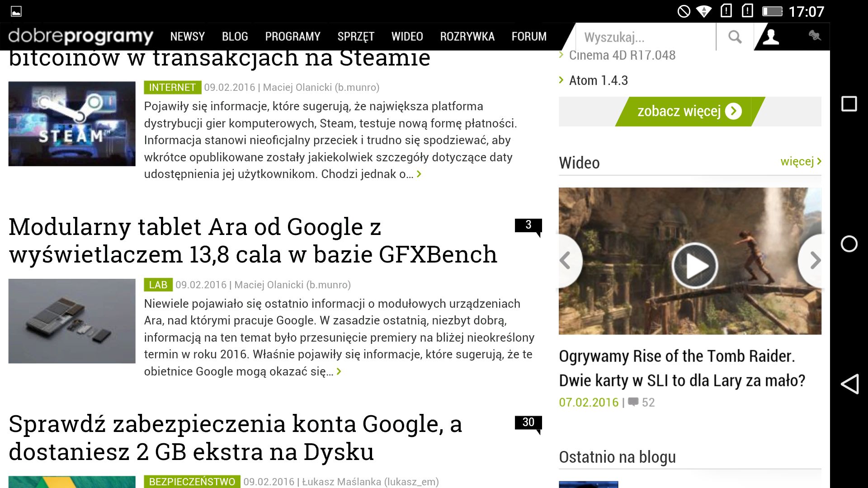Open the Steam article thumbnail

72,124
